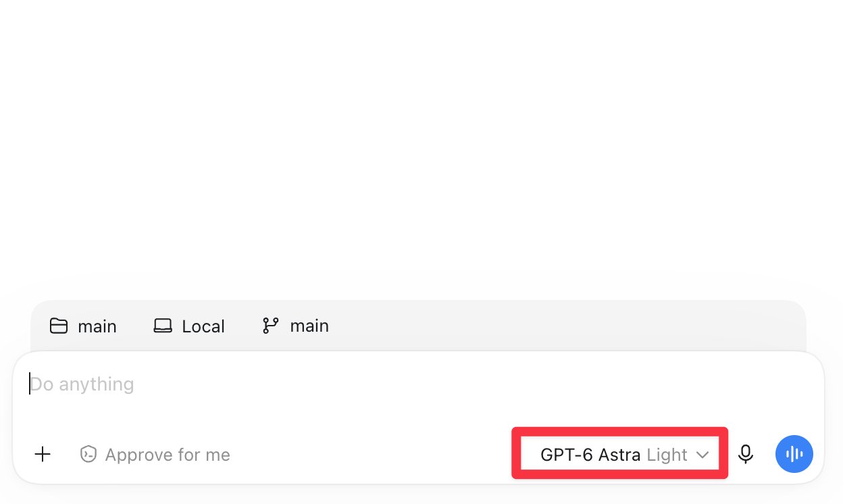Select the main folder chip
Viewport: 843px width, 504px height.
pos(83,326)
